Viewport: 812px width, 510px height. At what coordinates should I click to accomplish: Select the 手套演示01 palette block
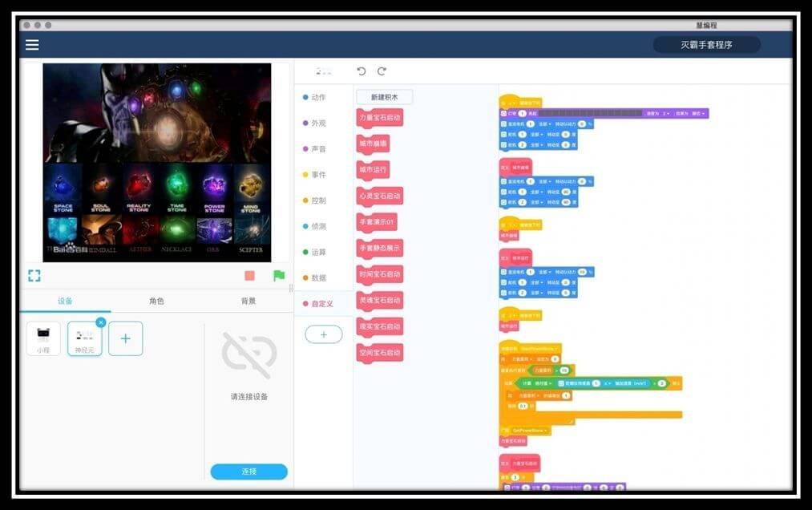[x=377, y=222]
